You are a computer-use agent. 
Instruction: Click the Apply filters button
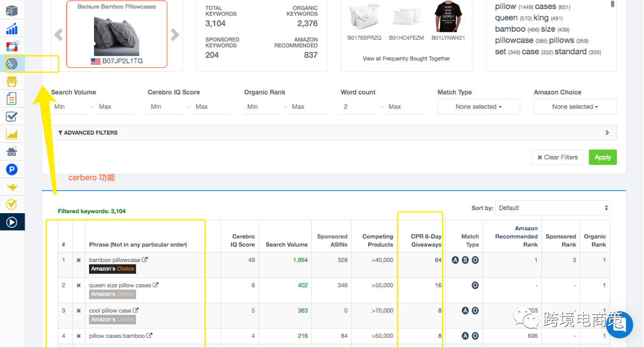click(x=602, y=157)
